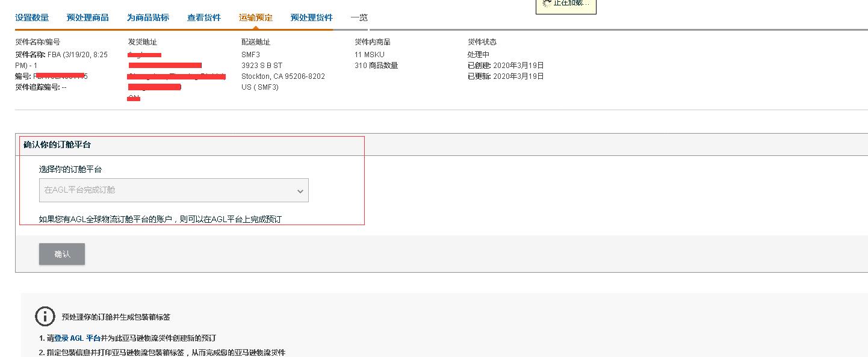This screenshot has width=868, height=357.
Task: Click the circled info icon
Action: [x=45, y=316]
